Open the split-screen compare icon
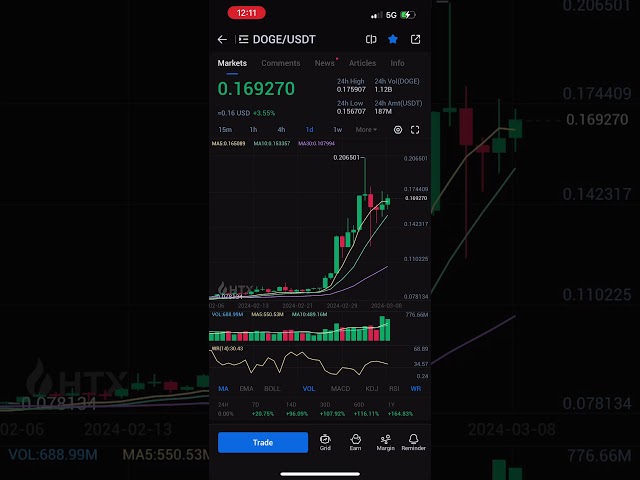 [x=371, y=39]
